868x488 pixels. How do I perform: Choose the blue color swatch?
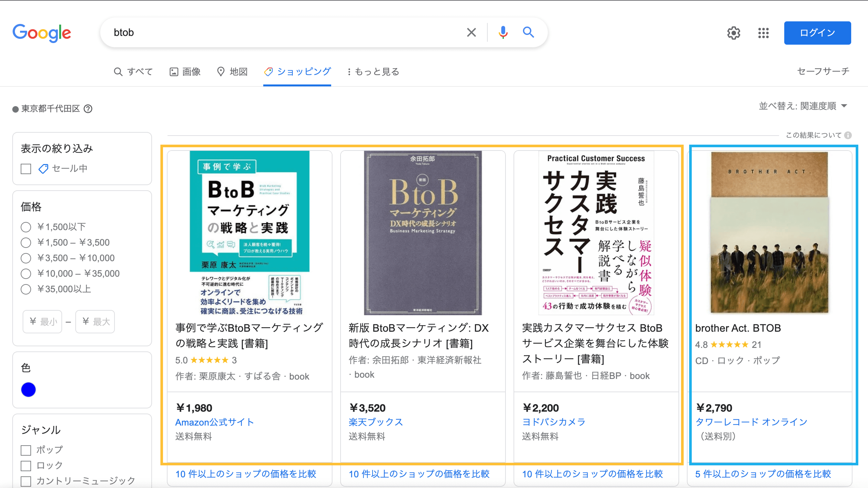pos(28,389)
